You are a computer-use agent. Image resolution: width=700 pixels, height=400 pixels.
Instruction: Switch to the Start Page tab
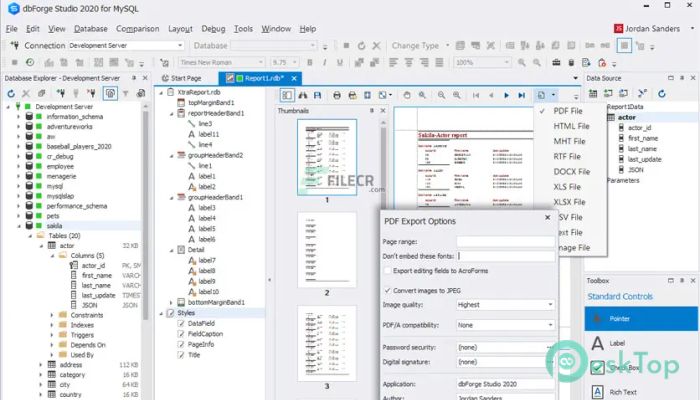pyautogui.click(x=181, y=78)
